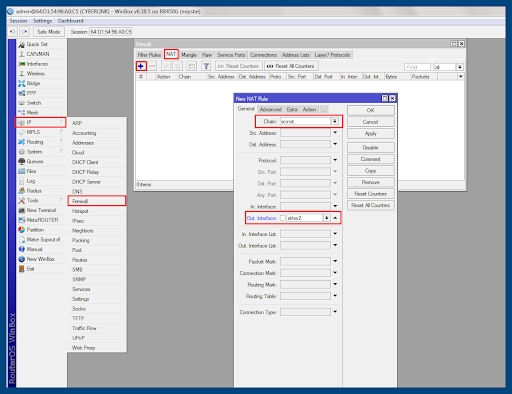Click Cancel in New NAT Rule dialog
Viewport: 512px width, 394px height.
click(371, 122)
